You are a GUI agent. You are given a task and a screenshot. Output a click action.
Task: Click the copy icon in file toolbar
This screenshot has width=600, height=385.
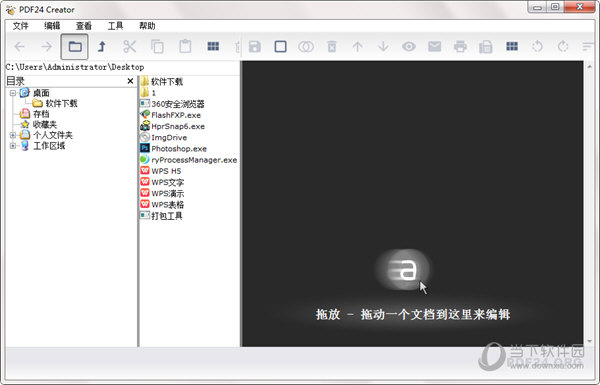tap(157, 47)
